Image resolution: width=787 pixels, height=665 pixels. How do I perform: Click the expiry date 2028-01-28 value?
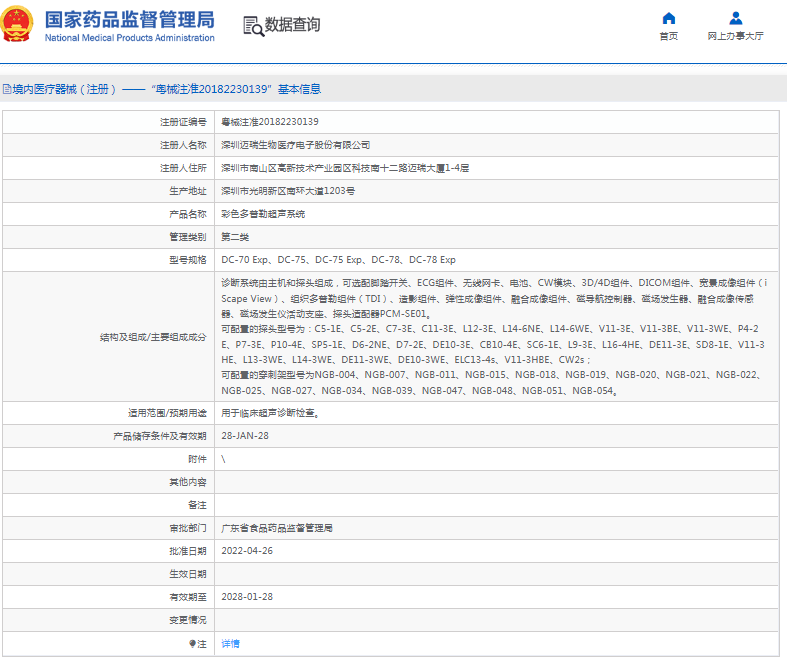[246, 597]
